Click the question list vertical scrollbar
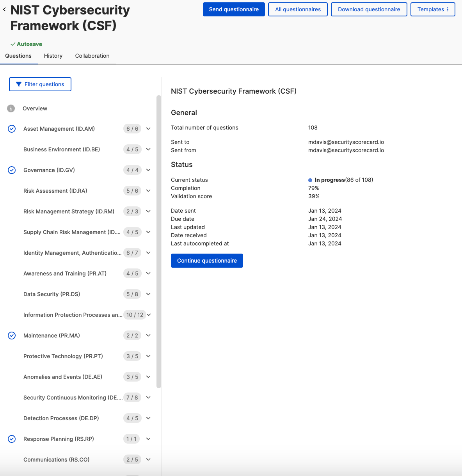 pos(159,242)
